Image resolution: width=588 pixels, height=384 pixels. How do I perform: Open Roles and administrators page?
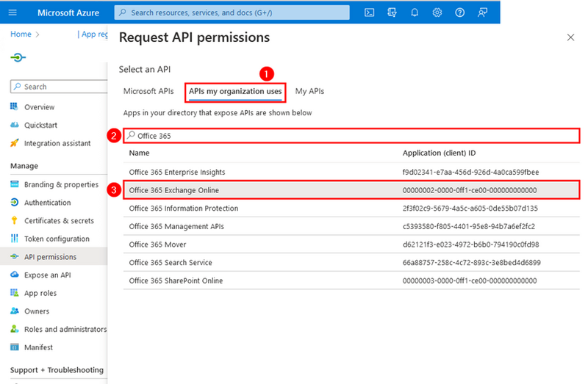click(65, 329)
